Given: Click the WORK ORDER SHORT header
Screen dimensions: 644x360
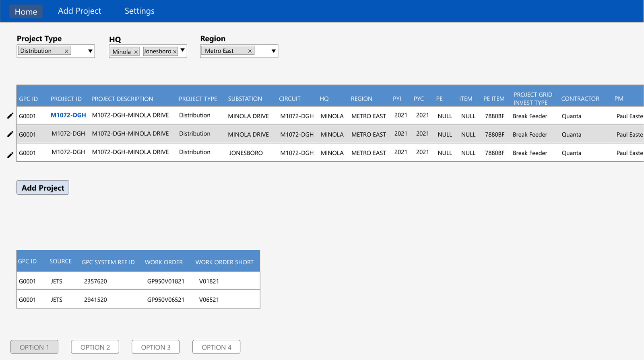Looking at the screenshot, I should coord(224,262).
